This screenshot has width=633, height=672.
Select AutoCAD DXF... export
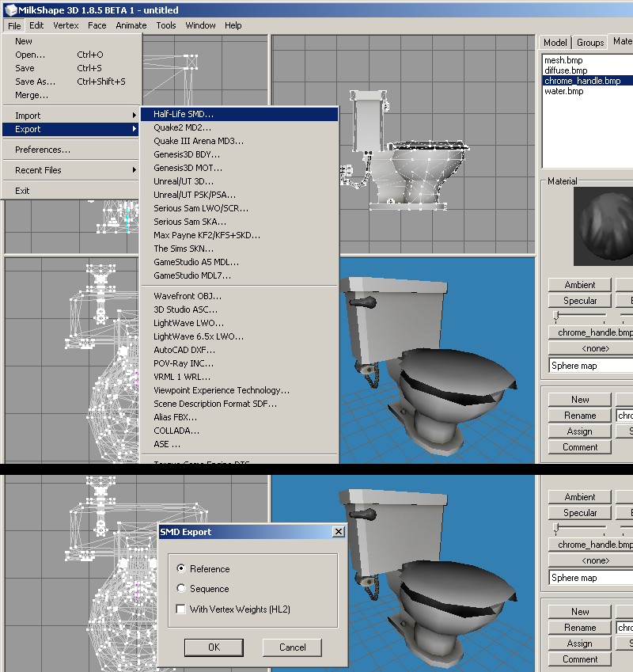[240, 350]
